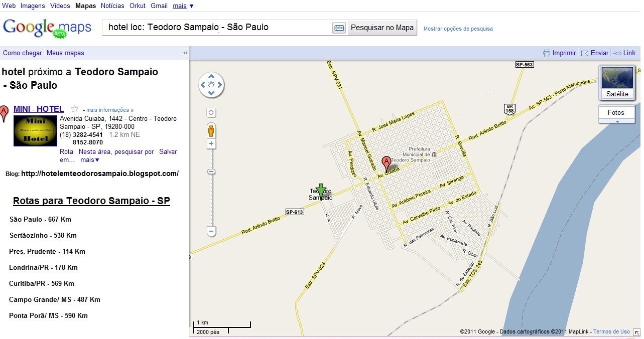This screenshot has width=644, height=339.
Task: Open the Mini Hotel thumbnail image
Action: pos(35,131)
